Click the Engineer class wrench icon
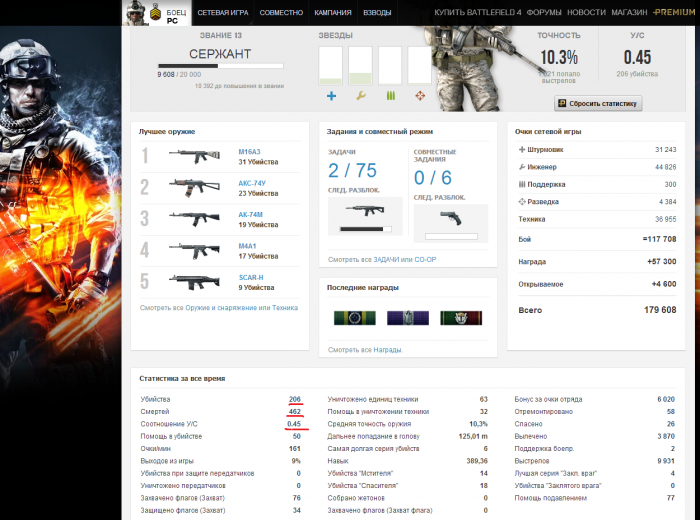The image size is (700, 520). 361,96
